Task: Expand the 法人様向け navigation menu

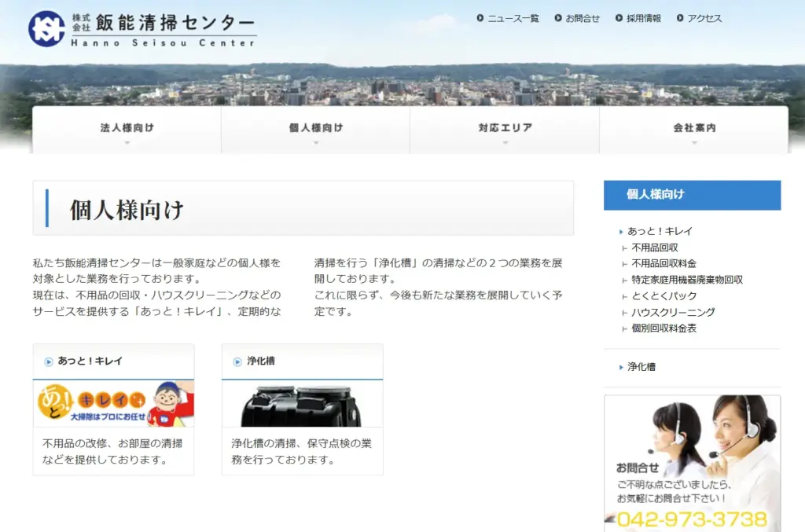Action: coord(127,130)
